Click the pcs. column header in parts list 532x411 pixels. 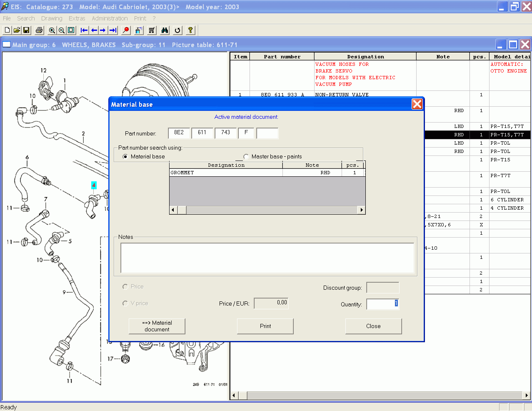click(480, 57)
